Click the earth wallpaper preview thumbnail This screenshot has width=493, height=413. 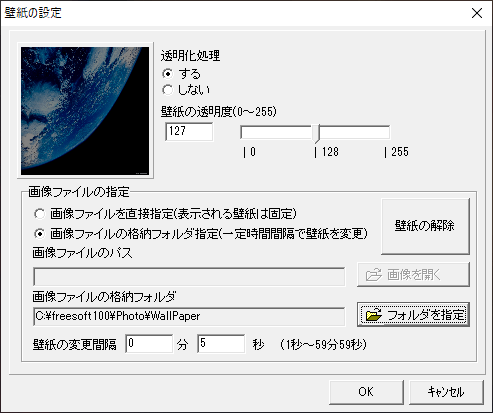(85, 111)
